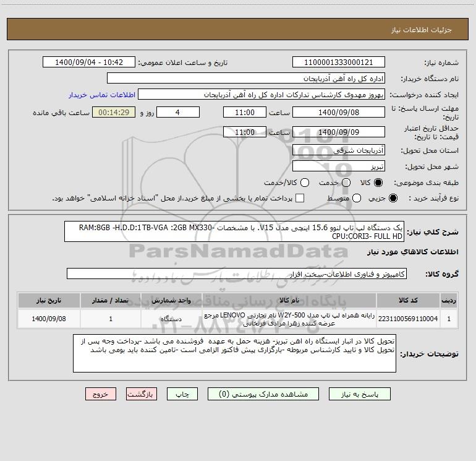Click the row number 1 cell
The height and width of the screenshot is (461, 476).
tap(449, 319)
